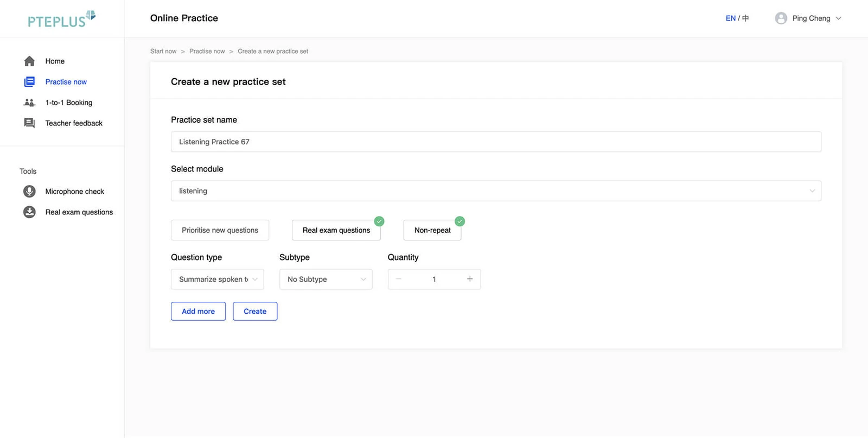Click the Practise now book icon
The width and height of the screenshot is (868, 438).
29,82
